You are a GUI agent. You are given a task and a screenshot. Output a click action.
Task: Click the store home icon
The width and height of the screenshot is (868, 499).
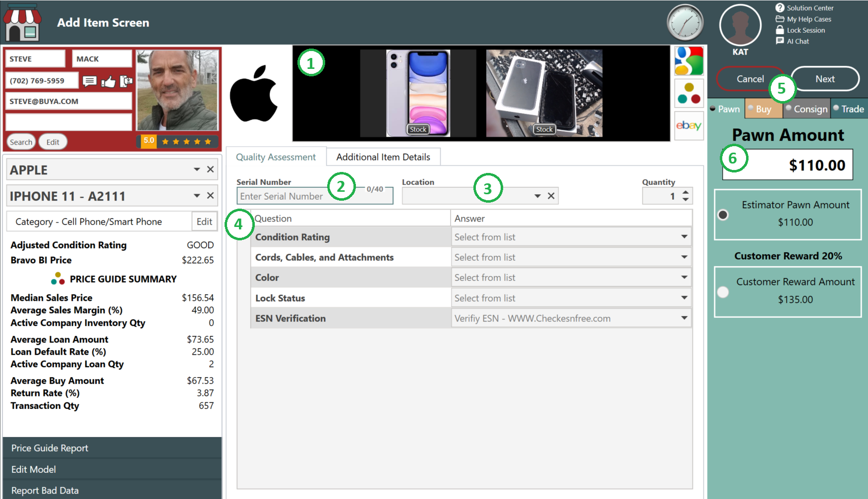point(22,23)
